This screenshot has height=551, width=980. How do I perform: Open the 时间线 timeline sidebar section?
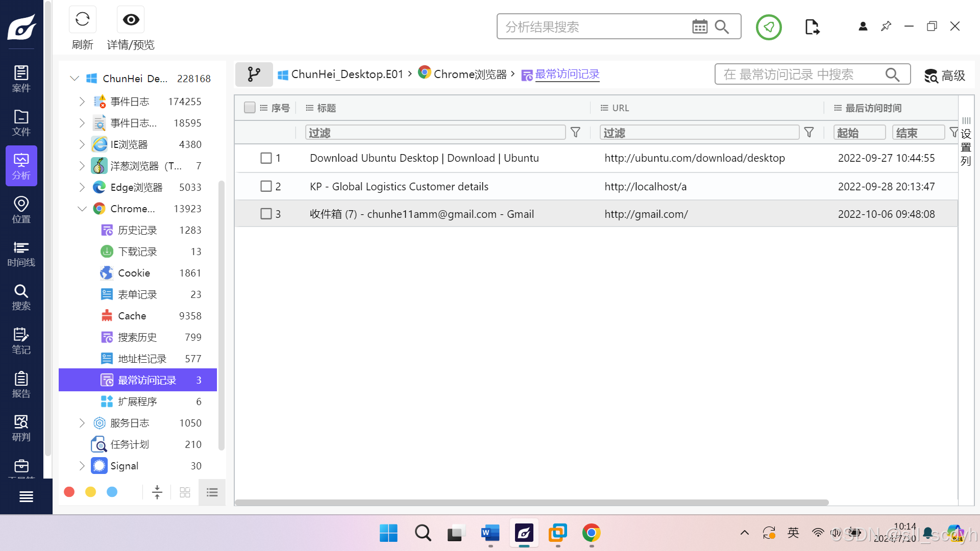[x=21, y=254]
